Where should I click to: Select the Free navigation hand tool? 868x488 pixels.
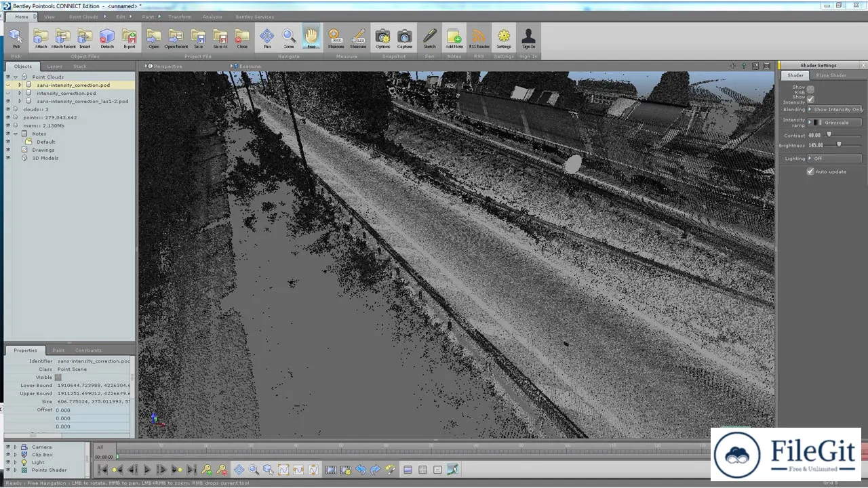[311, 37]
